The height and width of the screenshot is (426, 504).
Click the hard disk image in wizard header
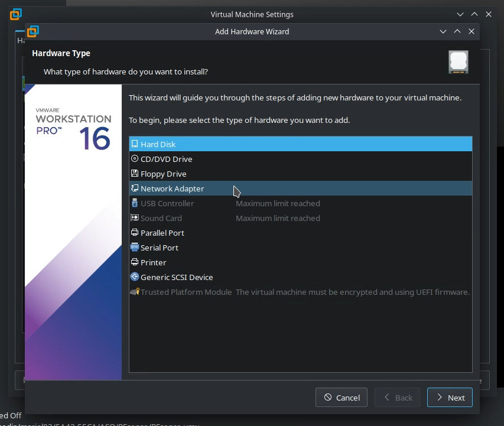pos(458,61)
